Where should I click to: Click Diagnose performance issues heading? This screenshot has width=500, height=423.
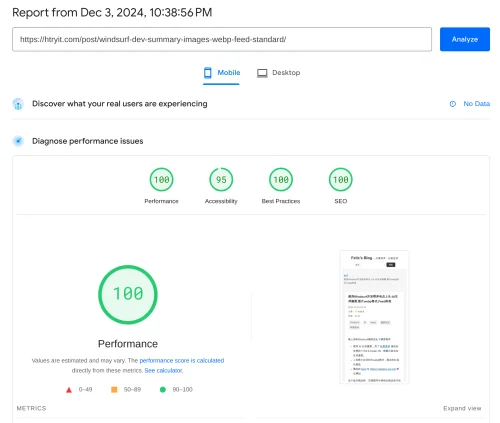pyautogui.click(x=88, y=141)
